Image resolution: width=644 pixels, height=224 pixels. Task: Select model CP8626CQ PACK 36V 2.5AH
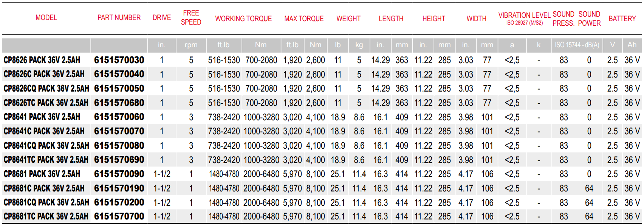pyautogui.click(x=46, y=89)
